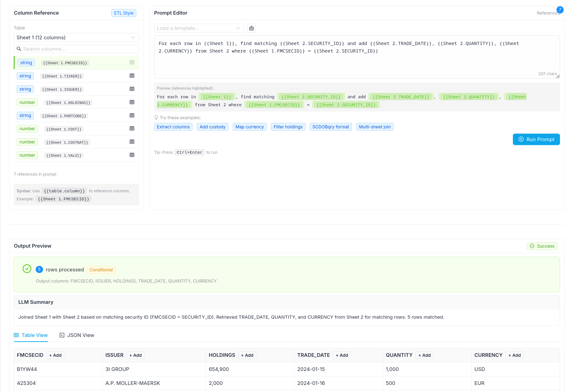Click the References count badge showing 7

click(560, 10)
